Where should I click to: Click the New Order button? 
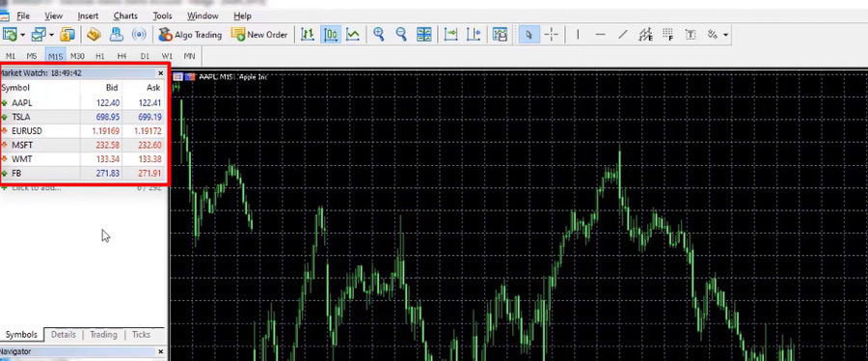259,35
